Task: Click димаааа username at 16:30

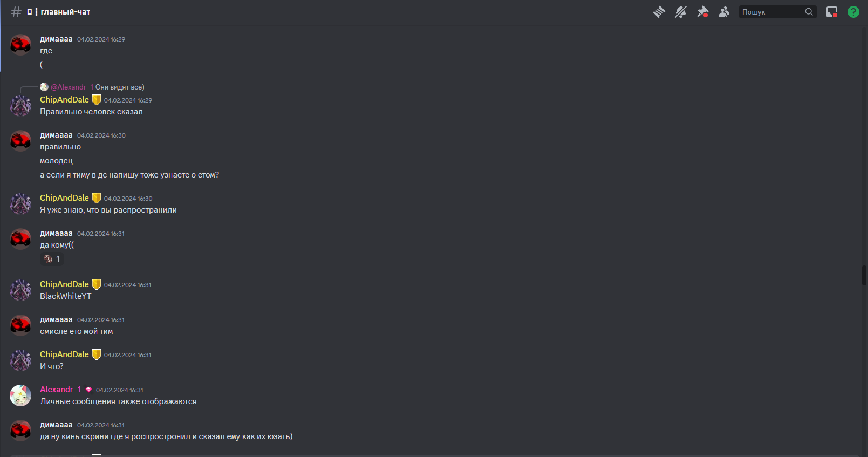Action: point(56,135)
